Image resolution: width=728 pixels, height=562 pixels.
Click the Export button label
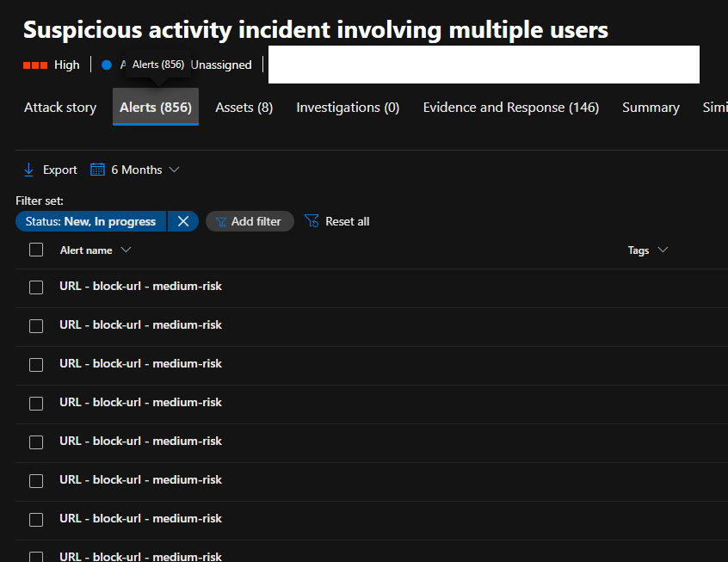pos(60,170)
